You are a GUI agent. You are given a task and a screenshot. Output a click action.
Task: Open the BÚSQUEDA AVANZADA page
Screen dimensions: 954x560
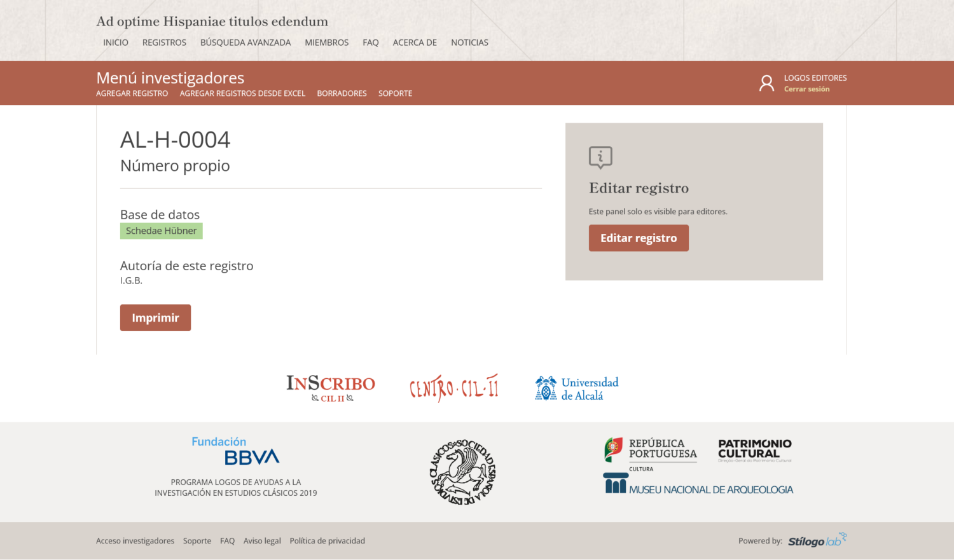point(245,42)
